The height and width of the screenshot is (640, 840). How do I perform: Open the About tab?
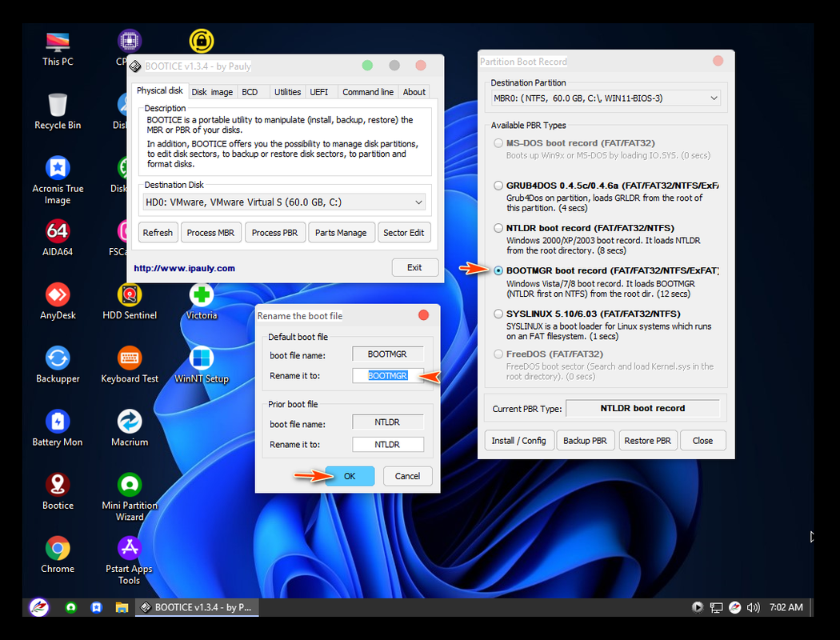click(414, 92)
